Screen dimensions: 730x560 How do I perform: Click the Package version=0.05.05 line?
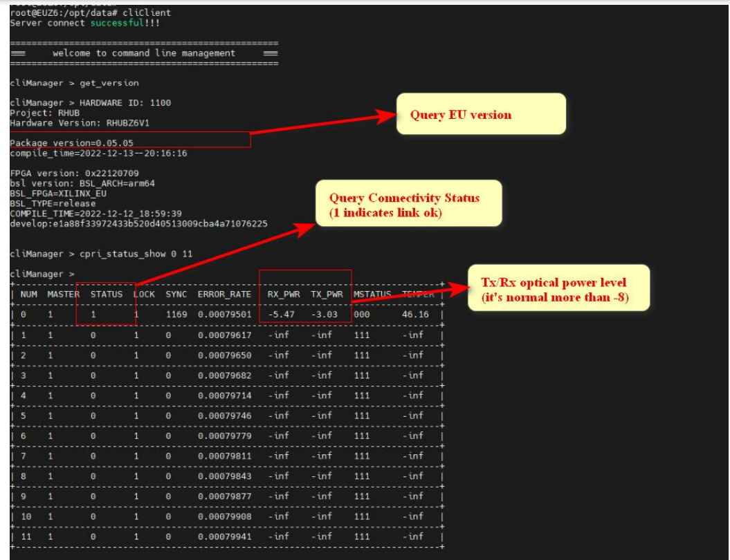71,143
